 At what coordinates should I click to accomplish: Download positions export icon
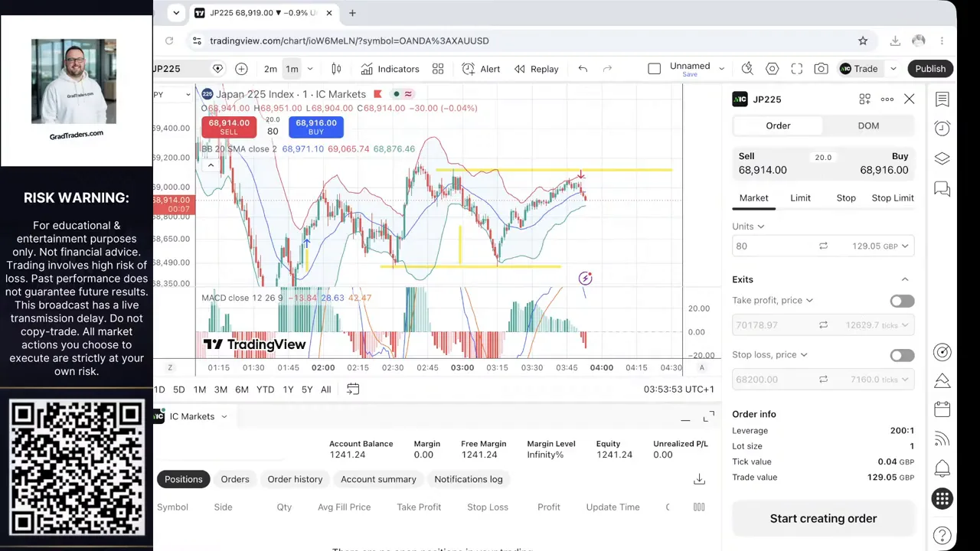coord(699,479)
